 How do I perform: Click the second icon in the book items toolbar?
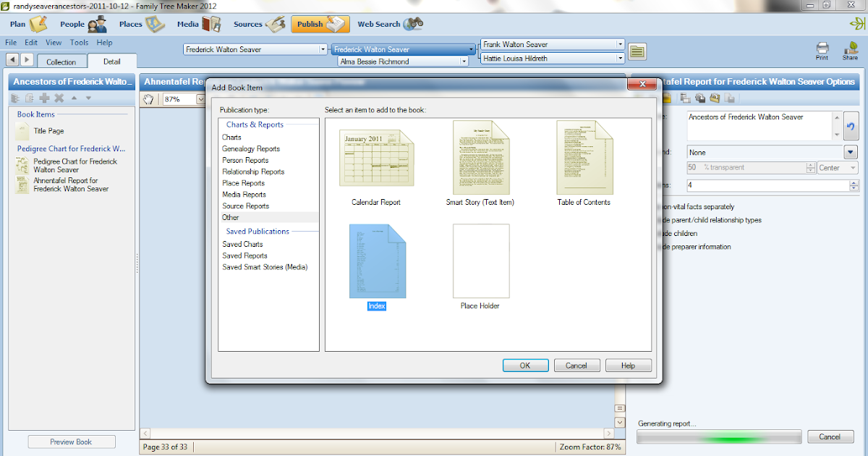click(30, 98)
